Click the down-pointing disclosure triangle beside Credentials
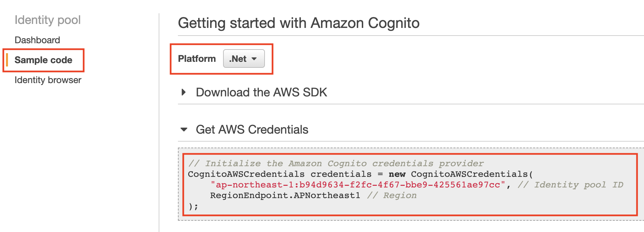 point(185,130)
